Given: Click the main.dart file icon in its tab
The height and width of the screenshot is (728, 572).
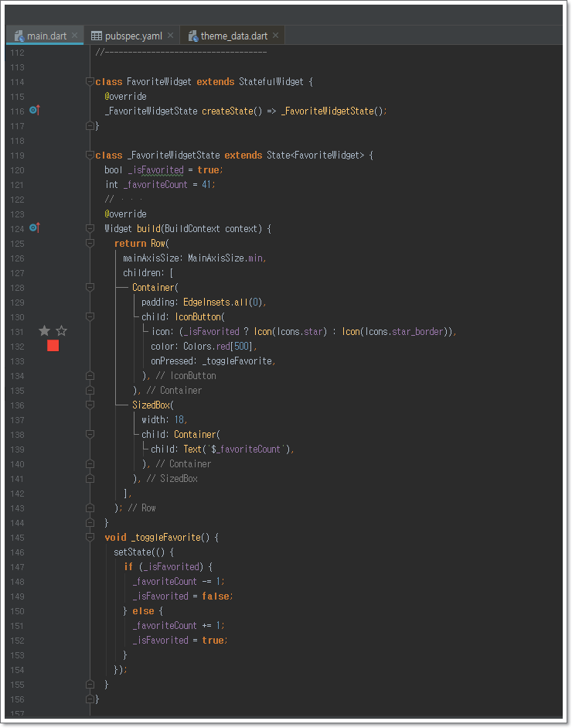Looking at the screenshot, I should tap(19, 36).
